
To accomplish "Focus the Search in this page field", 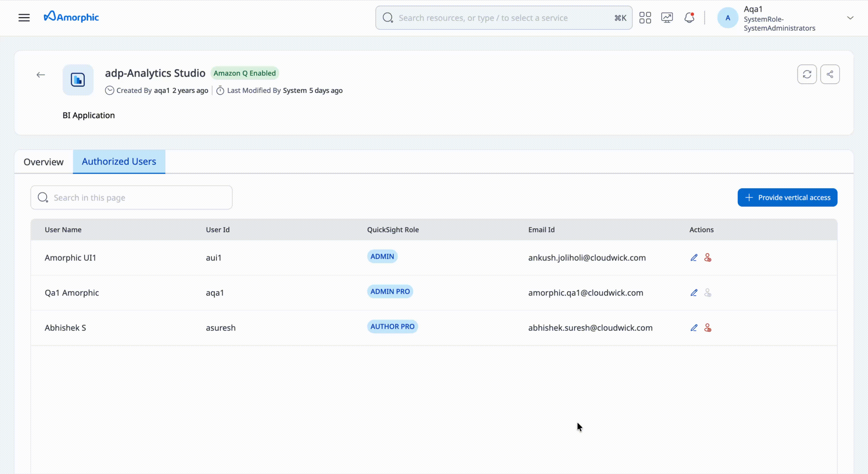I will (131, 198).
